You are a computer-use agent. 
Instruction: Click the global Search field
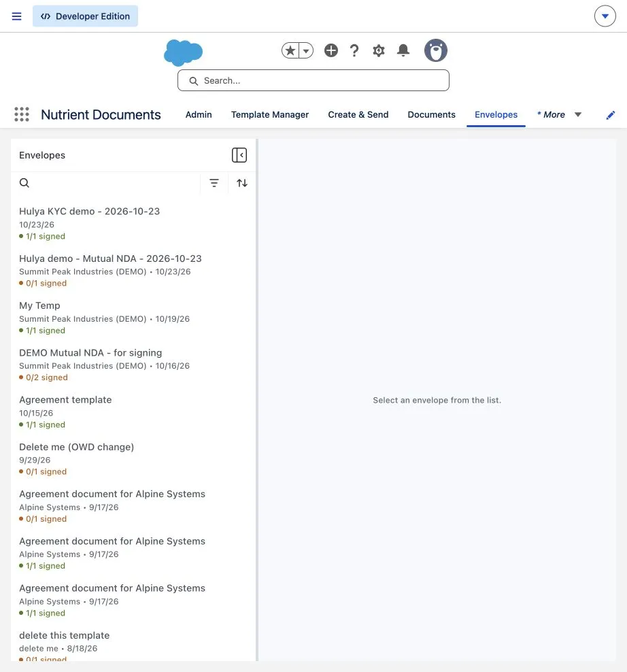pyautogui.click(x=313, y=80)
